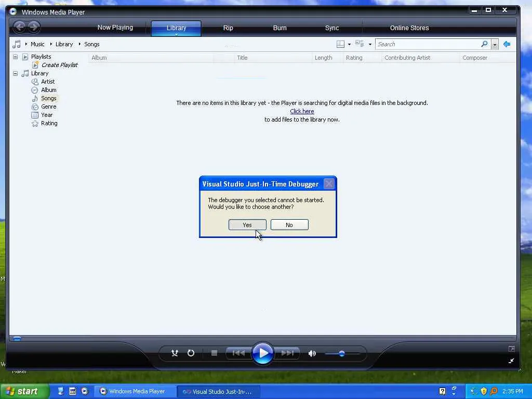Switch to compact mode icon
Image resolution: width=532 pixels, height=399 pixels.
(x=511, y=361)
